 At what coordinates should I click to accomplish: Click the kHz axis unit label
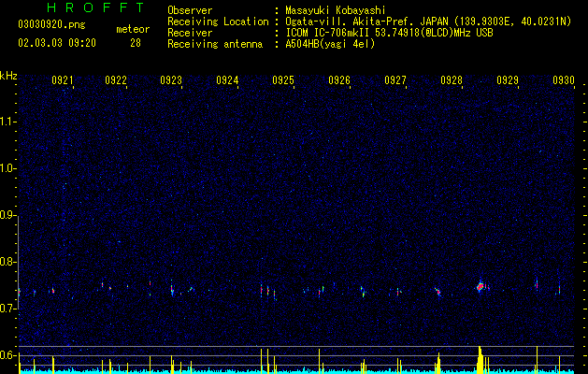tap(8, 76)
